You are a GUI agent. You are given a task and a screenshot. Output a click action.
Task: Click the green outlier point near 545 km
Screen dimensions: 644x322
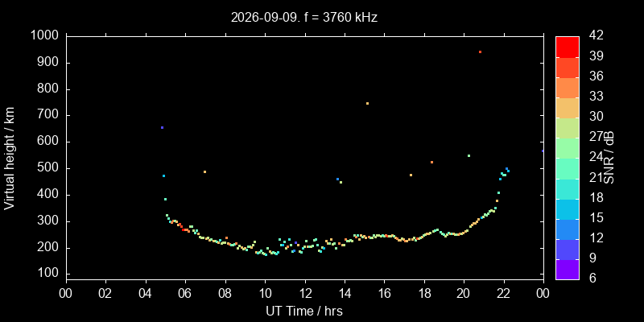click(469, 156)
